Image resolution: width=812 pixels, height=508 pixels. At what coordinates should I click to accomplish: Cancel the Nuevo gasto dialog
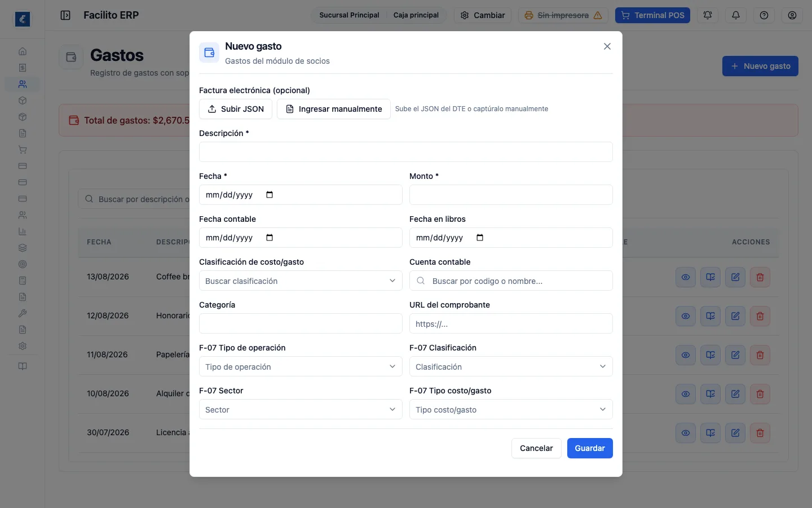[x=536, y=448]
